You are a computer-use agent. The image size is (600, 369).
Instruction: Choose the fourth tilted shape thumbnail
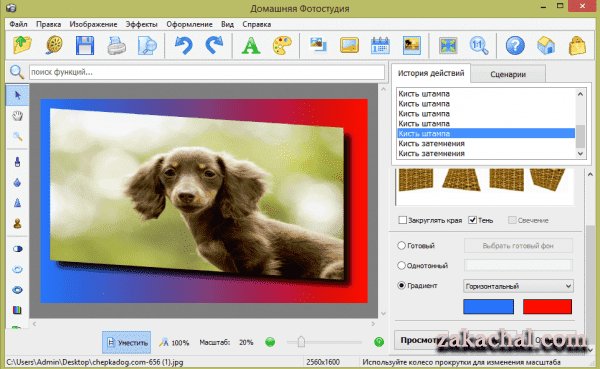pos(548,180)
